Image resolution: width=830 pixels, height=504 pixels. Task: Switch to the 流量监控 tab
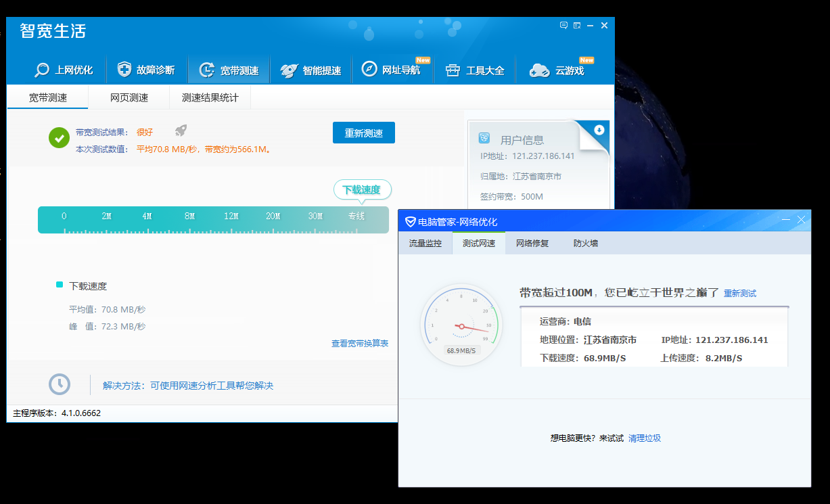pos(425,244)
